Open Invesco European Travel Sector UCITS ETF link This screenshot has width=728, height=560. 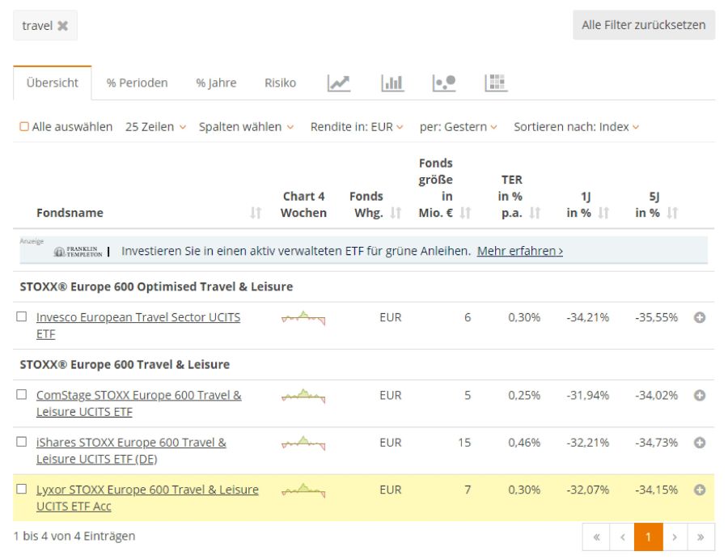138,325
